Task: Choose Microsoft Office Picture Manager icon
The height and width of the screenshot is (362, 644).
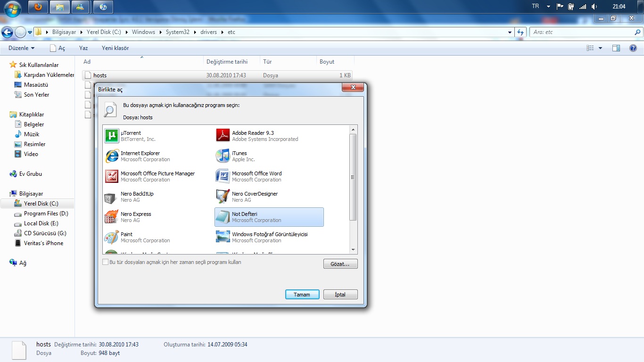Action: 112,176
